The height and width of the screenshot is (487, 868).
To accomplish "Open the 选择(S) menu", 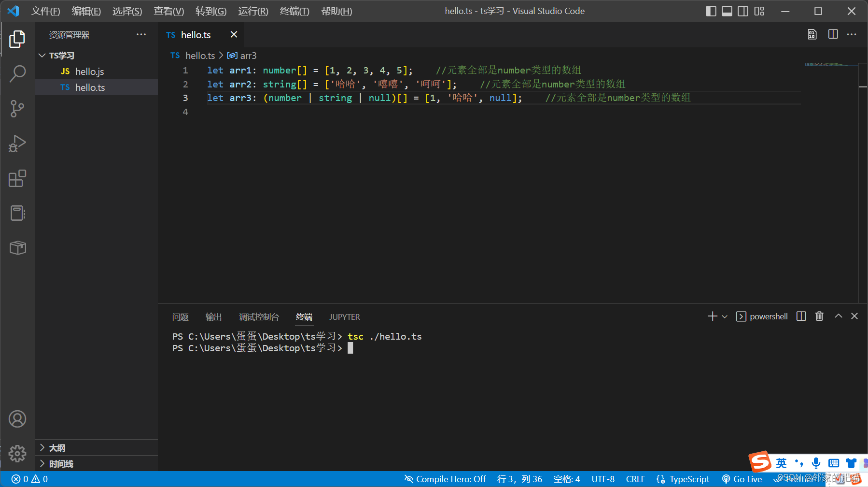I will [127, 11].
